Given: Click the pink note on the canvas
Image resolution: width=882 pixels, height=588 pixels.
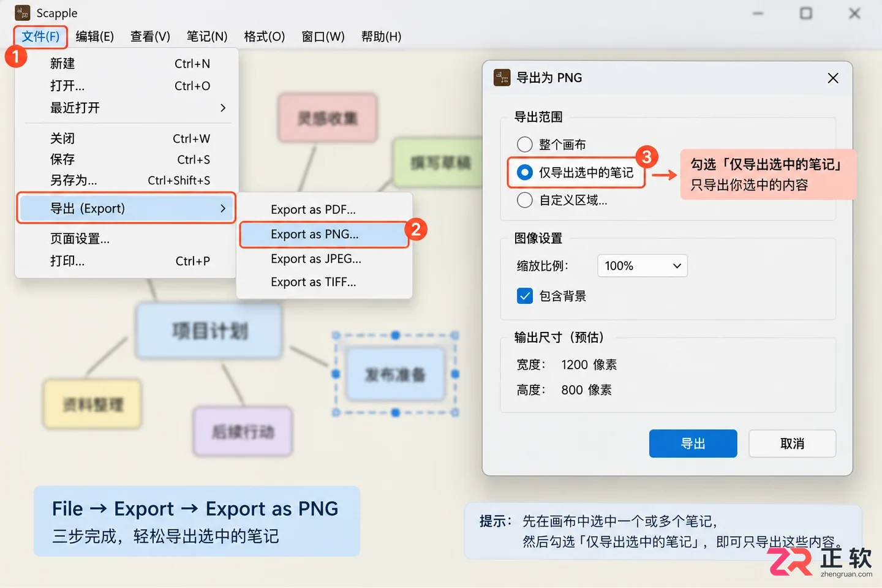Looking at the screenshot, I should (x=328, y=118).
